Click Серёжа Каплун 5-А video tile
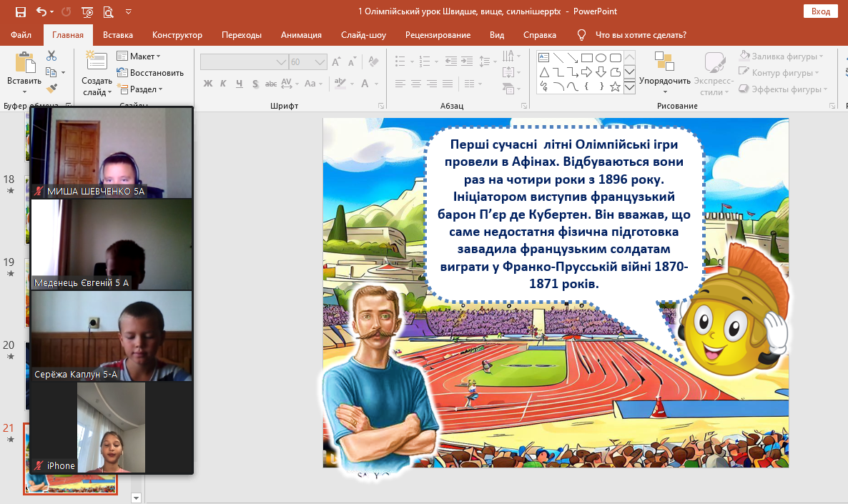The width and height of the screenshot is (848, 504). coord(112,337)
